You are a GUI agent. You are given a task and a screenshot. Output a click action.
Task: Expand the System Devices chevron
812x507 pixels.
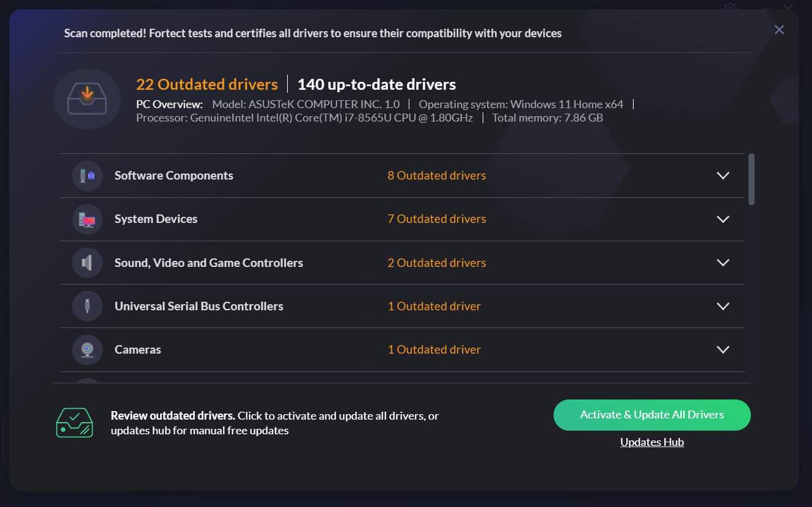[x=723, y=219]
